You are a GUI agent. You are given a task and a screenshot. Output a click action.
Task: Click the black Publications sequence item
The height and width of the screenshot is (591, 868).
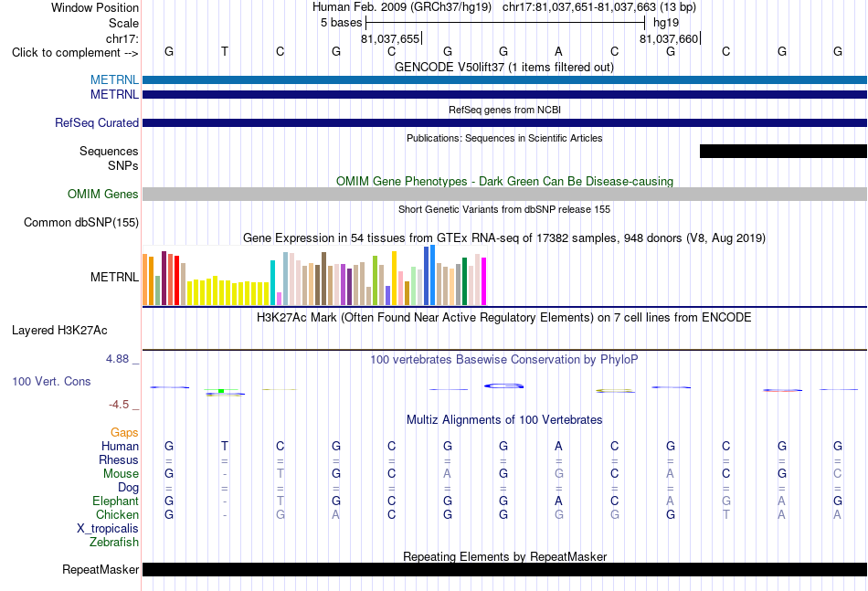pos(783,151)
